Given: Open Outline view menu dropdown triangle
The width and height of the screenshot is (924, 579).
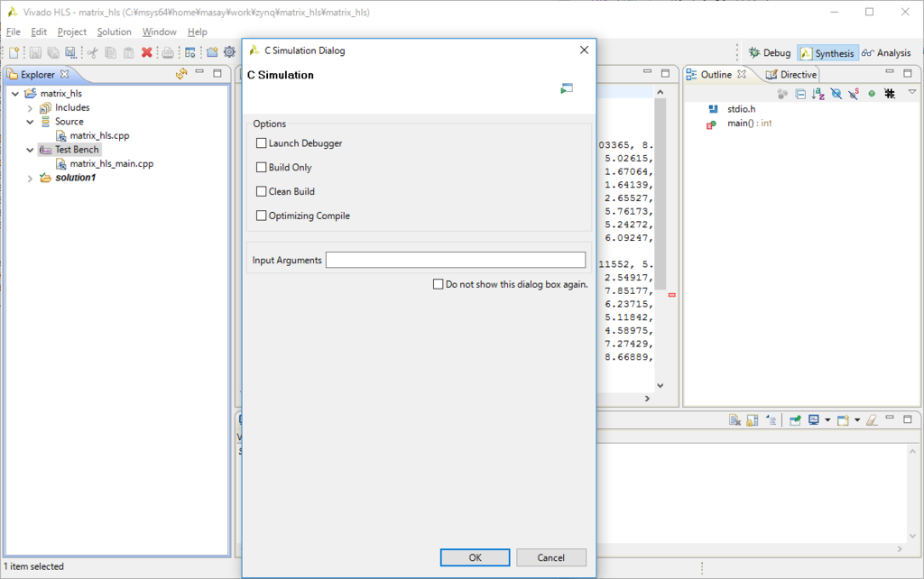Looking at the screenshot, I should point(911,92).
